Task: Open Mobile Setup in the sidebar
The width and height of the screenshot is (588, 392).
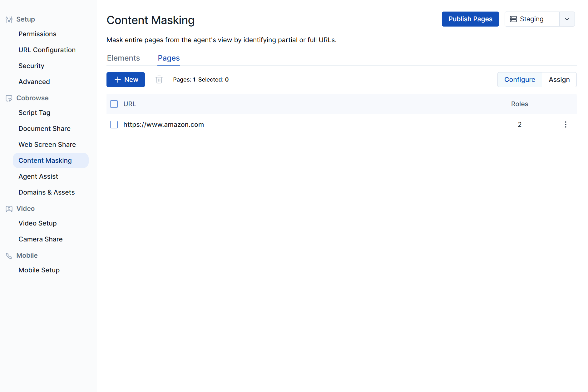Action: point(39,270)
